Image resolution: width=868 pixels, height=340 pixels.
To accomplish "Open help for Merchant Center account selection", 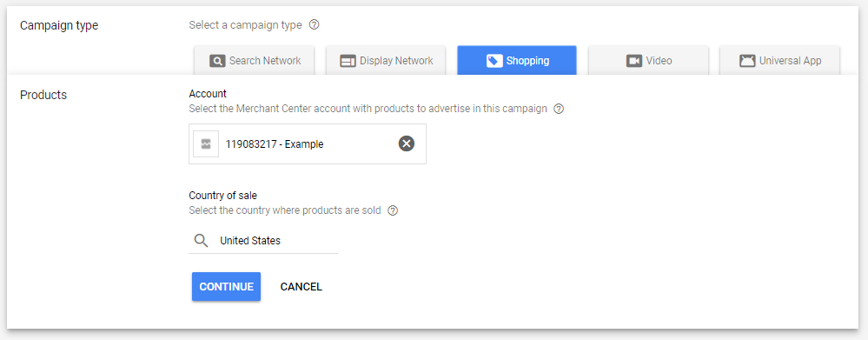I will coord(559,109).
